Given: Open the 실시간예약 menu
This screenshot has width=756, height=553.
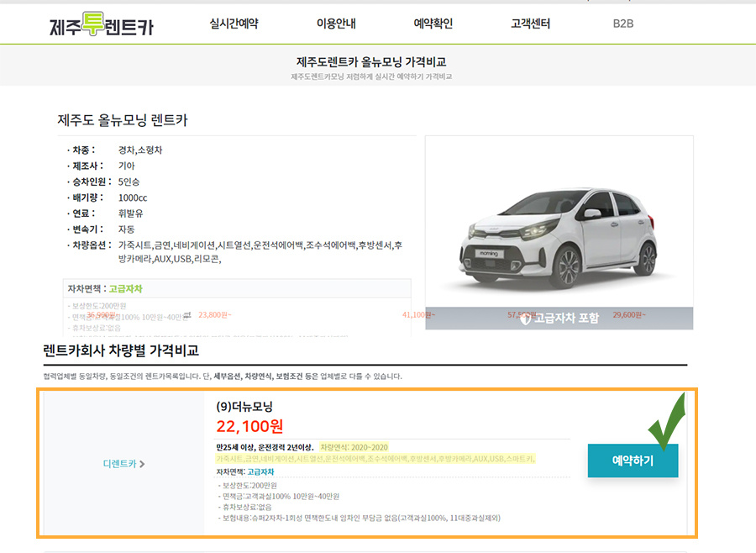Looking at the screenshot, I should 234,24.
